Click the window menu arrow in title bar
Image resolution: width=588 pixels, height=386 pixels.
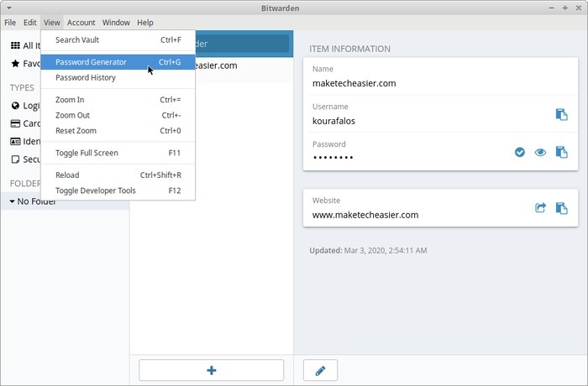(9, 8)
